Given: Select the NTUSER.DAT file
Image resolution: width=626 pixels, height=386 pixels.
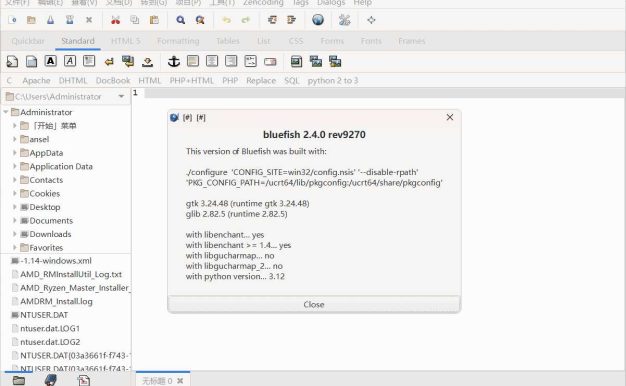Looking at the screenshot, I should click(44, 315).
